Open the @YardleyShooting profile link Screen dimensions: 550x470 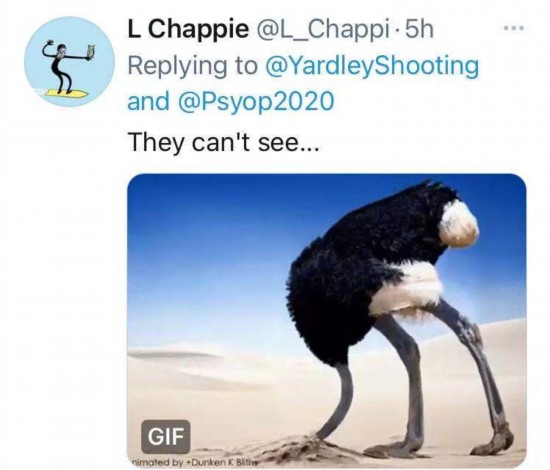(x=373, y=65)
